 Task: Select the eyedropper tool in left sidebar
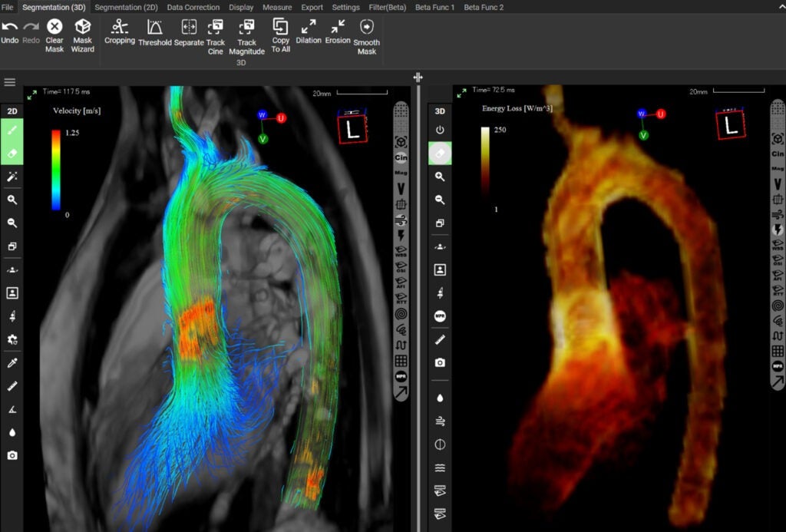(12, 362)
